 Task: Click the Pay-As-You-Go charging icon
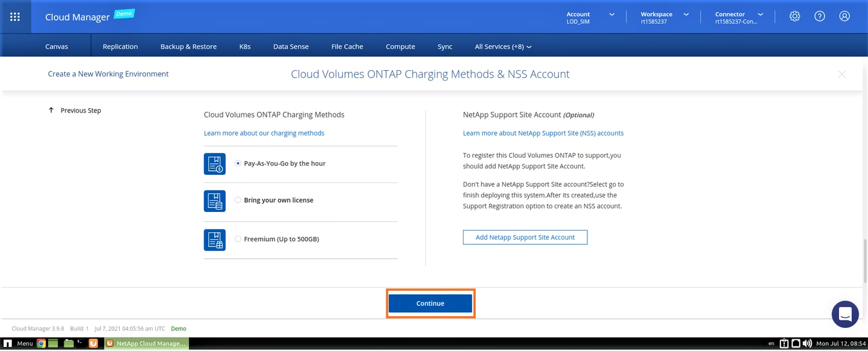(214, 164)
